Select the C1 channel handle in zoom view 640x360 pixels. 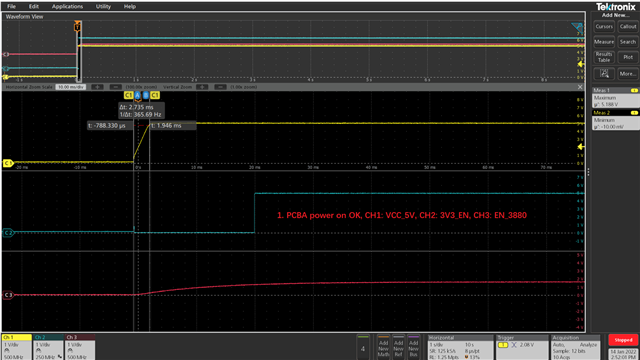point(8,163)
